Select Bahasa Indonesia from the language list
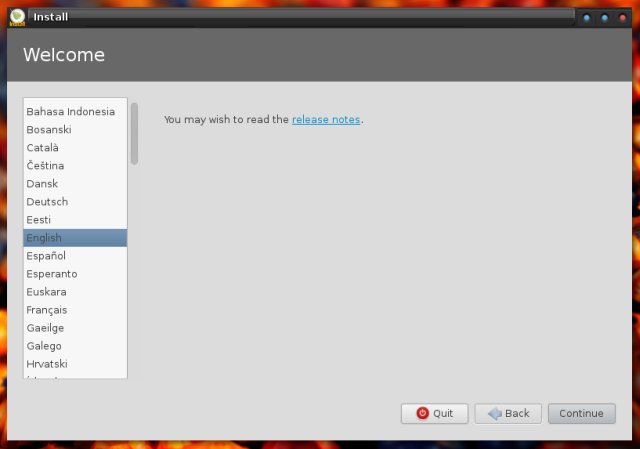 (x=75, y=112)
